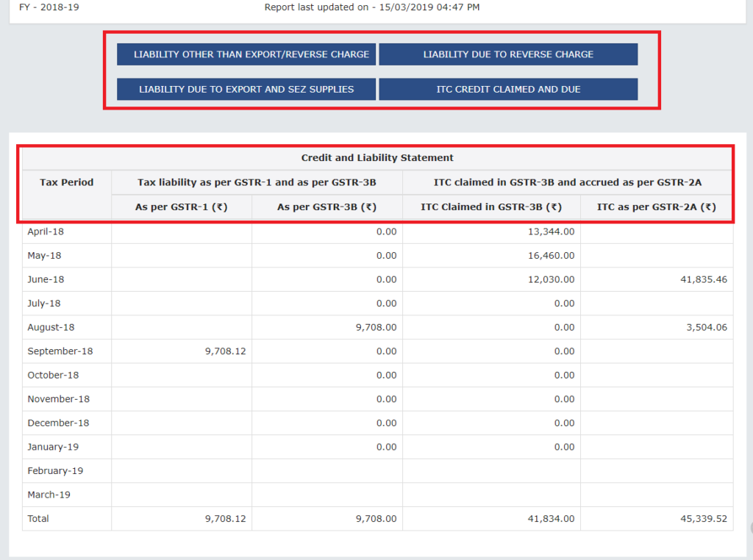The image size is (753, 560).
Task: Select the April-18 tax period
Action: (46, 231)
